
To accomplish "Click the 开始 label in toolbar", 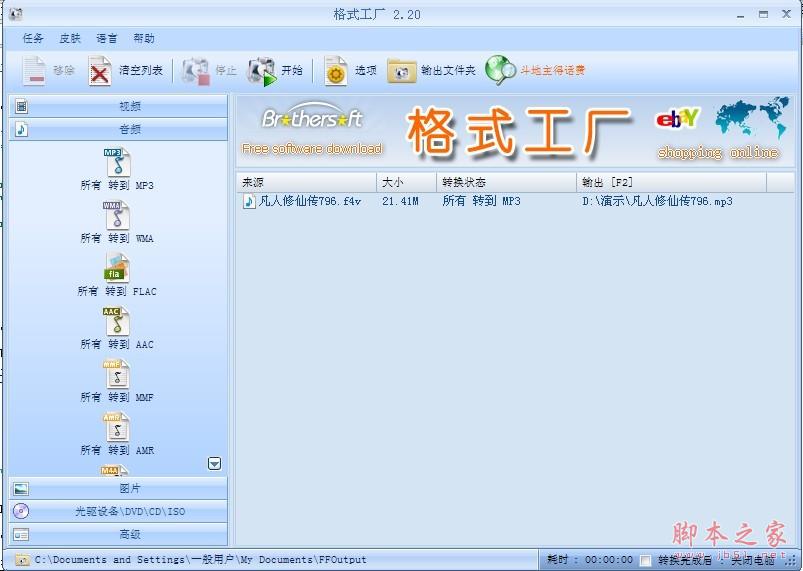I will click(x=292, y=70).
